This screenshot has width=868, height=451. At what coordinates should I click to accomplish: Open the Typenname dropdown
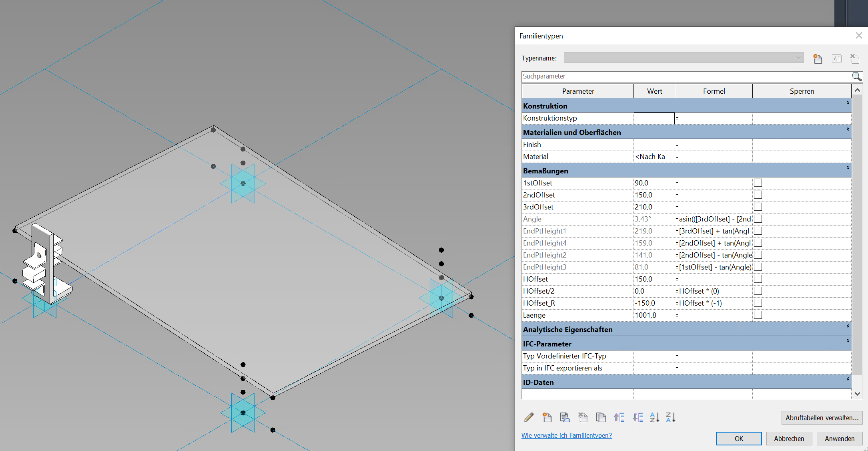798,58
